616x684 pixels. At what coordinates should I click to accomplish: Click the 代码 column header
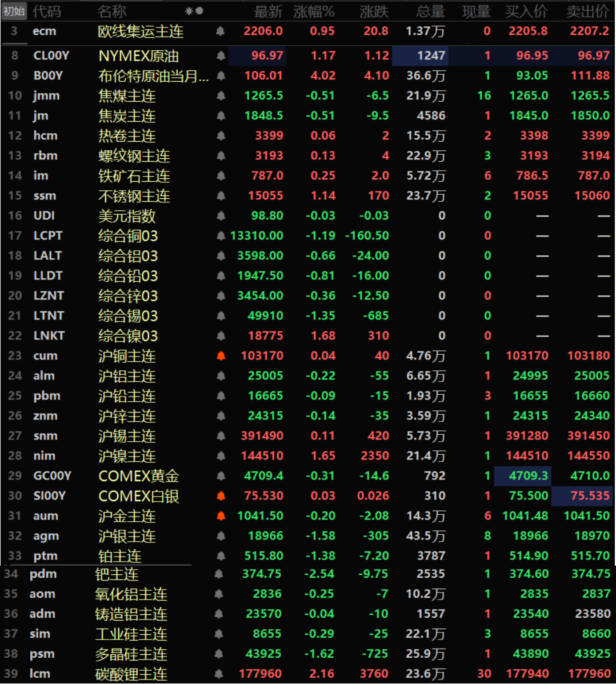point(46,11)
